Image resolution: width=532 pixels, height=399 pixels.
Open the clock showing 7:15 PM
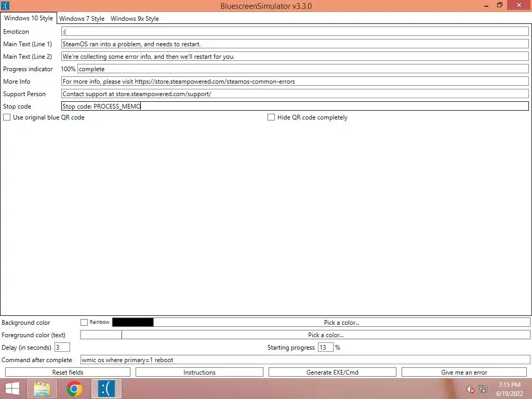(509, 389)
